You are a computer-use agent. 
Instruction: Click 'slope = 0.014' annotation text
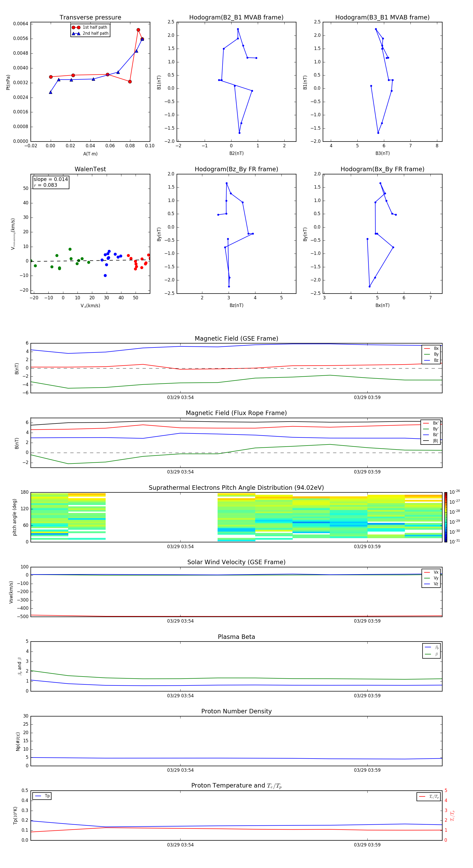51,179
